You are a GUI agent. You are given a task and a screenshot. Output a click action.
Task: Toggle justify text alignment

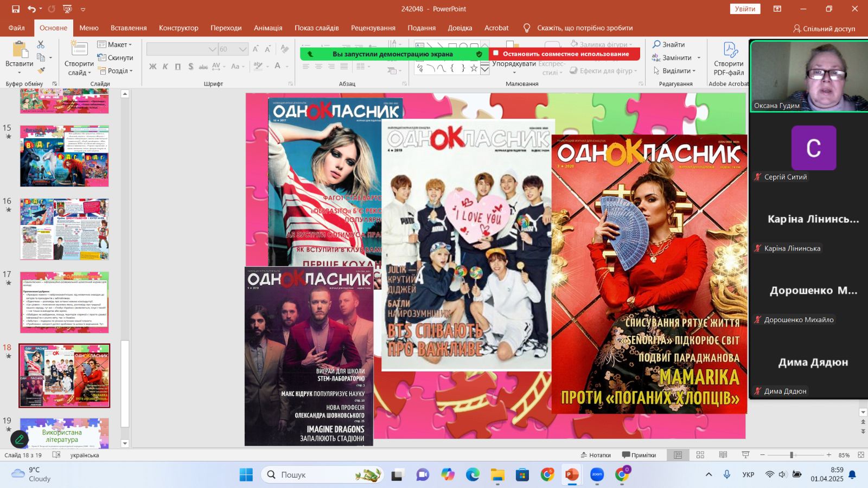click(x=344, y=66)
